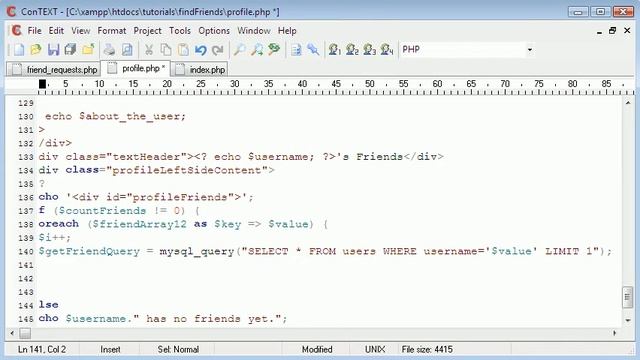
Task: Click 'UNIX' file format status entry
Action: pos(375,349)
